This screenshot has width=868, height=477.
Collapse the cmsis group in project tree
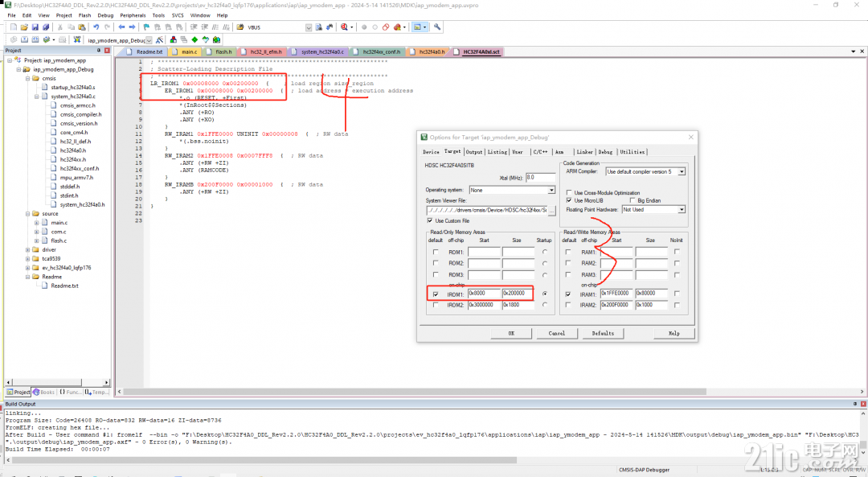pos(27,79)
